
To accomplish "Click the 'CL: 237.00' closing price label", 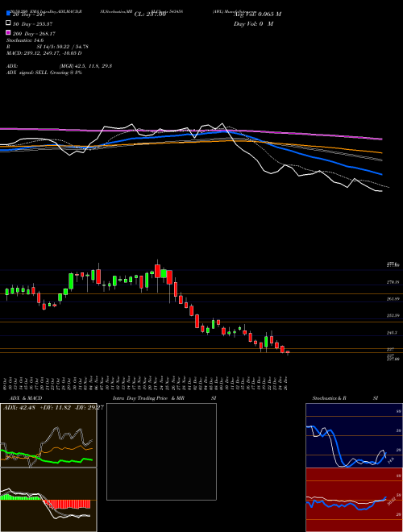I will 150,15.
